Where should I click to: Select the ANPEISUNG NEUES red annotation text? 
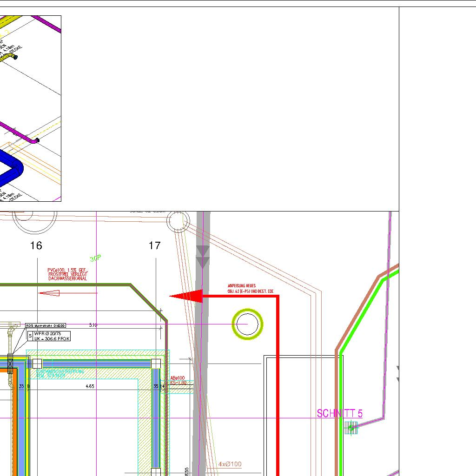(x=250, y=288)
